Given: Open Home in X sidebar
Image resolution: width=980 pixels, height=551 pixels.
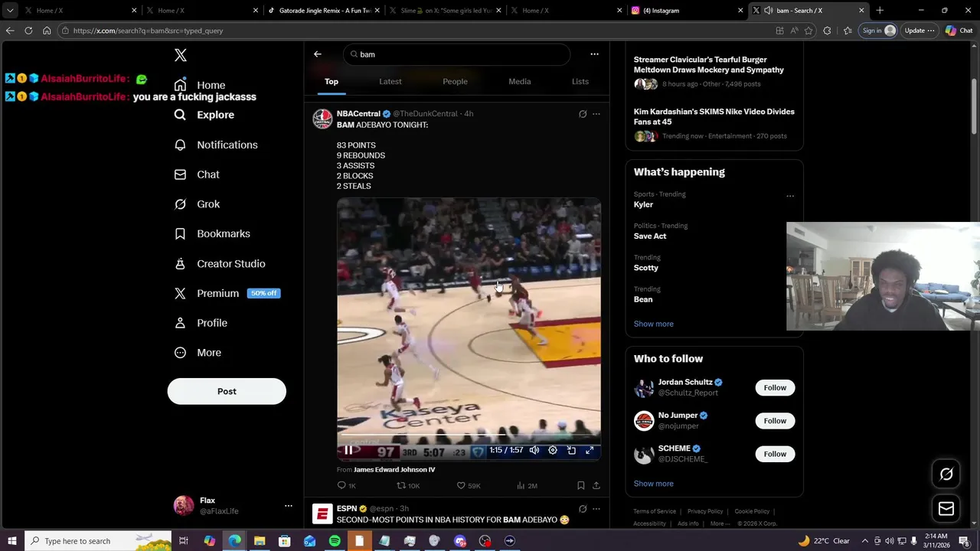Looking at the screenshot, I should click(x=200, y=85).
